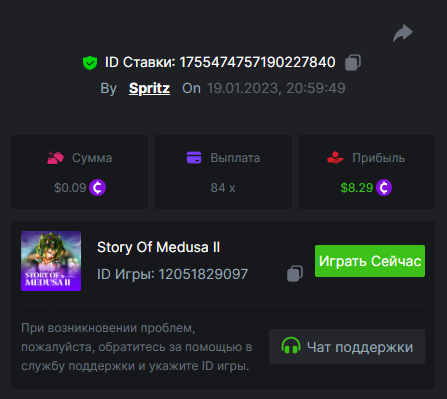Copy the game ID 12051829097
Image resolution: width=447 pixels, height=399 pixels.
coord(295,274)
